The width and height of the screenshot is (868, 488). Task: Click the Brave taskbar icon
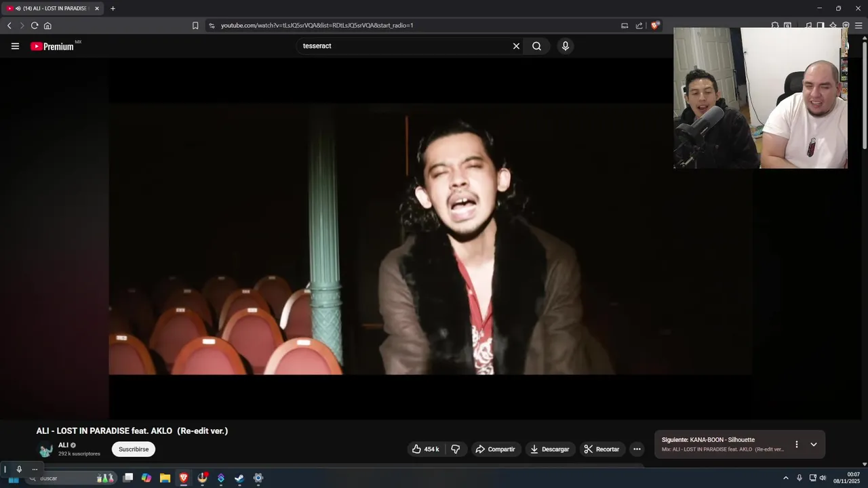184,479
